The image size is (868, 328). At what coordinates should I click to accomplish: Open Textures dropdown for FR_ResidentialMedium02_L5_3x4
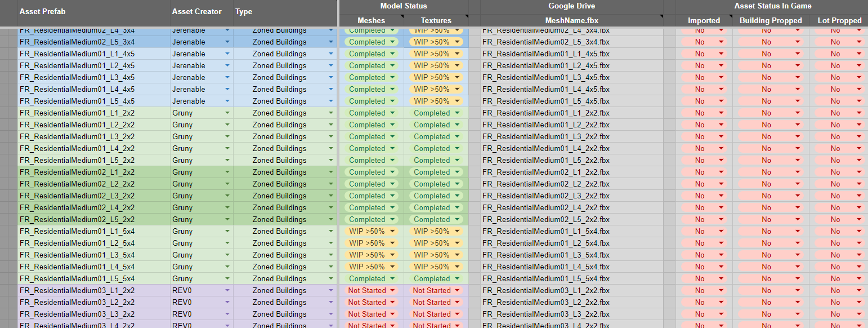pyautogui.click(x=457, y=42)
